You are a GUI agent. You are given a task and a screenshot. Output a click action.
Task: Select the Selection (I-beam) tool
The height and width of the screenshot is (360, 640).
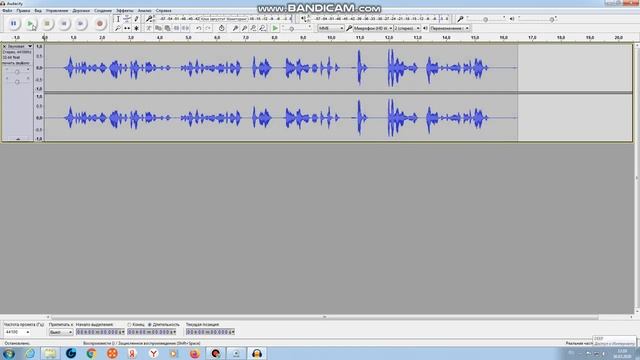coord(118,19)
